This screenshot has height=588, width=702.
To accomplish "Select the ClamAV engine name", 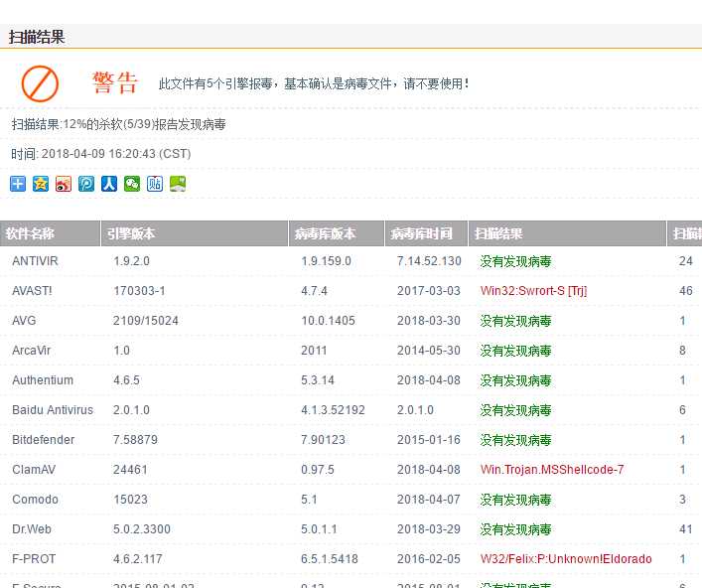I will (x=33, y=470).
